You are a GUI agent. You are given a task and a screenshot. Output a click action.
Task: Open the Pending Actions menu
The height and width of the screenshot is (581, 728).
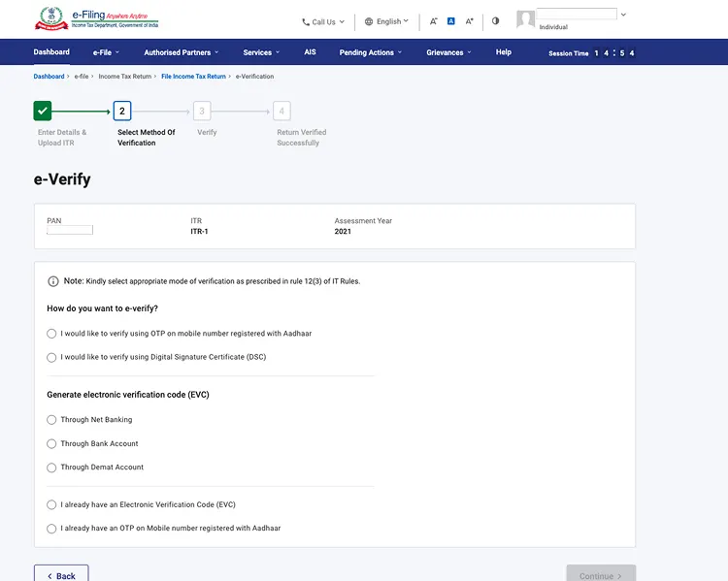click(371, 52)
